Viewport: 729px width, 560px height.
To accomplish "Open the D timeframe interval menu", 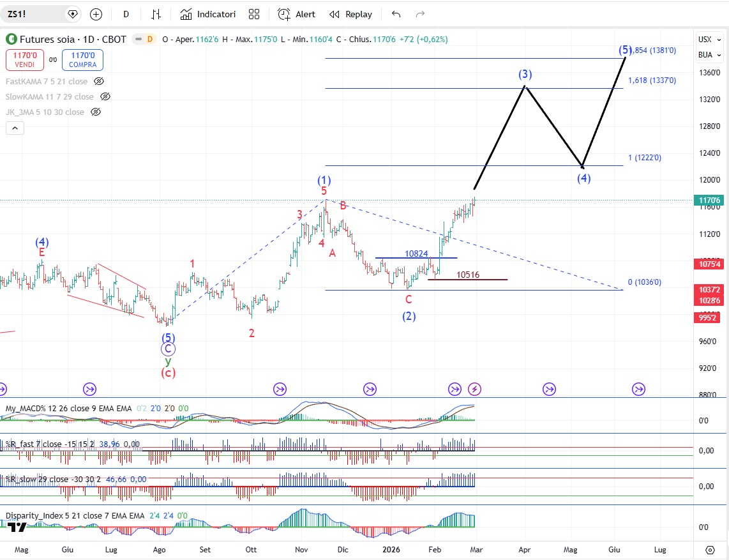I will (126, 14).
